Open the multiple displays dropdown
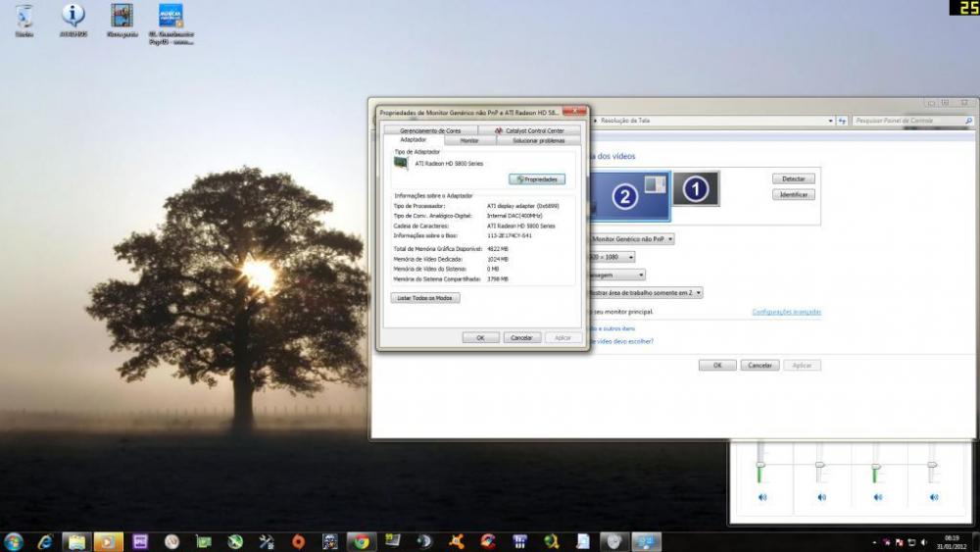980x552 pixels. pyautogui.click(x=644, y=292)
